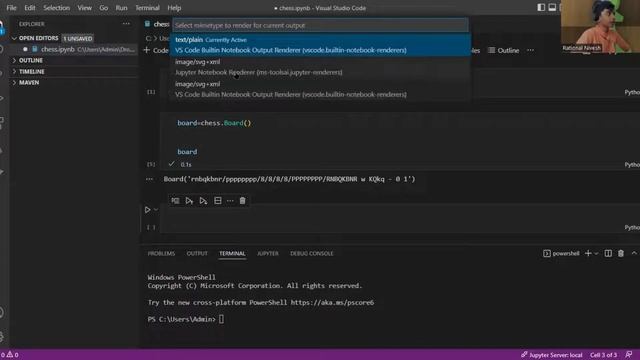The image size is (640, 360).
Task: Switch to PROBLEMS panel tab
Action: pyautogui.click(x=161, y=253)
